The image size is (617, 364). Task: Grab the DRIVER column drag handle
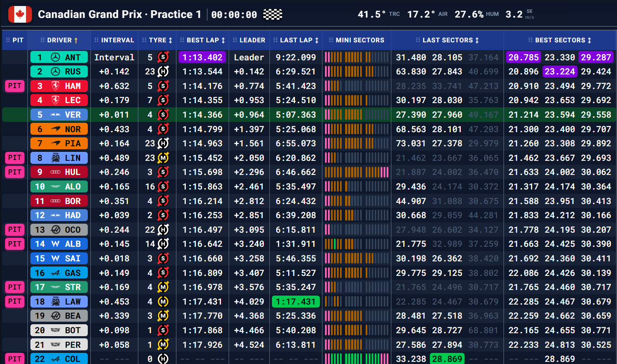click(x=42, y=40)
